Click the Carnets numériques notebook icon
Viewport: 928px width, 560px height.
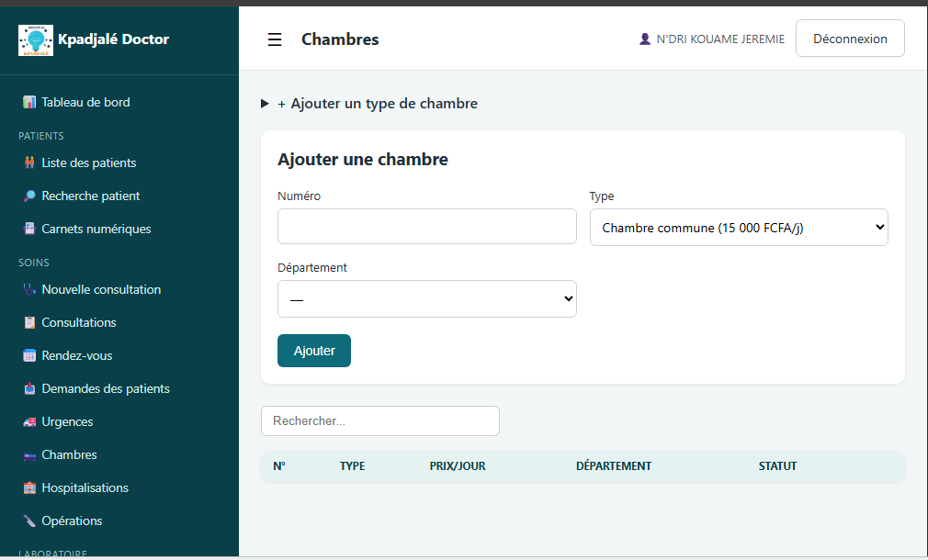pyautogui.click(x=29, y=229)
